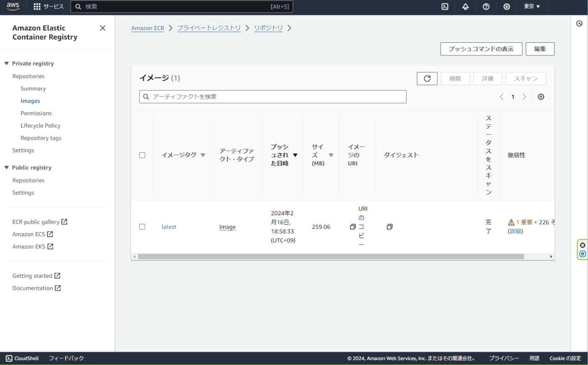The width and height of the screenshot is (588, 365).
Task: Open 用語 footer link
Action: (x=534, y=358)
